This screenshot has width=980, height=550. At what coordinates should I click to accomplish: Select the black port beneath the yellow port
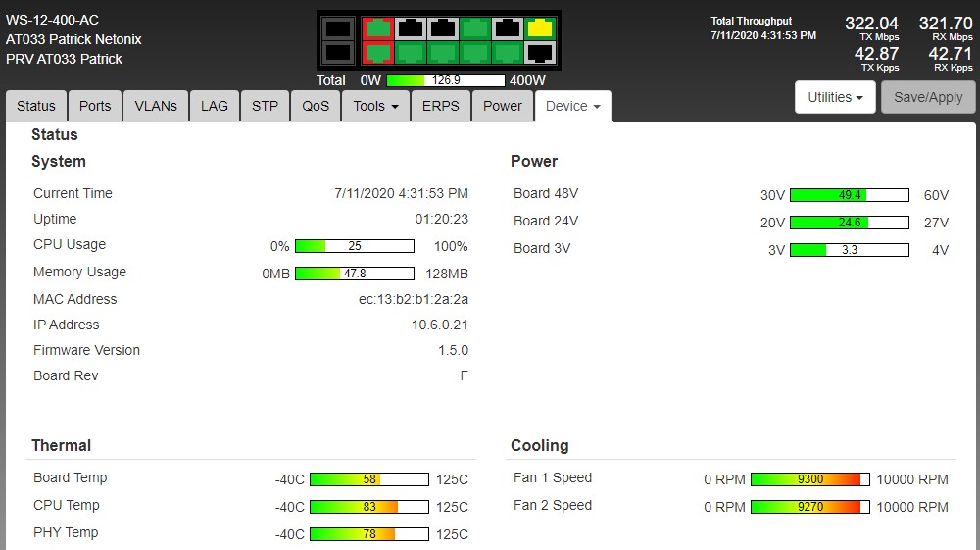[540, 52]
